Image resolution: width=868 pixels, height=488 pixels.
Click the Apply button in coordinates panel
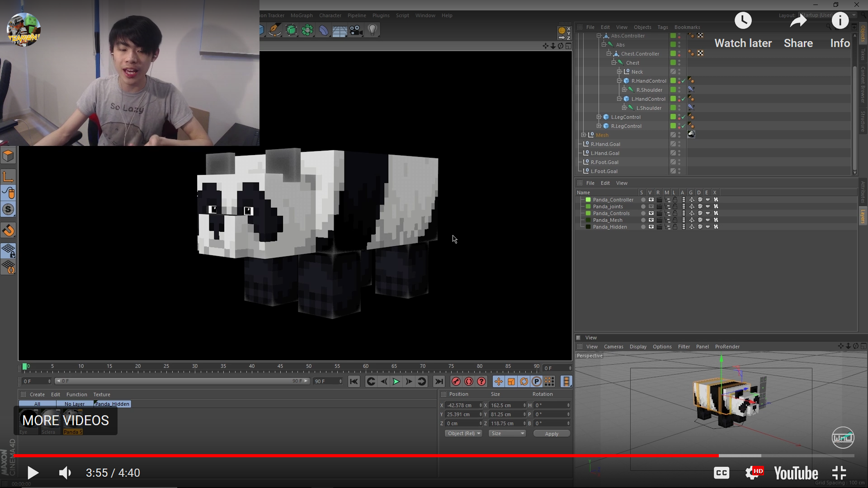(552, 434)
